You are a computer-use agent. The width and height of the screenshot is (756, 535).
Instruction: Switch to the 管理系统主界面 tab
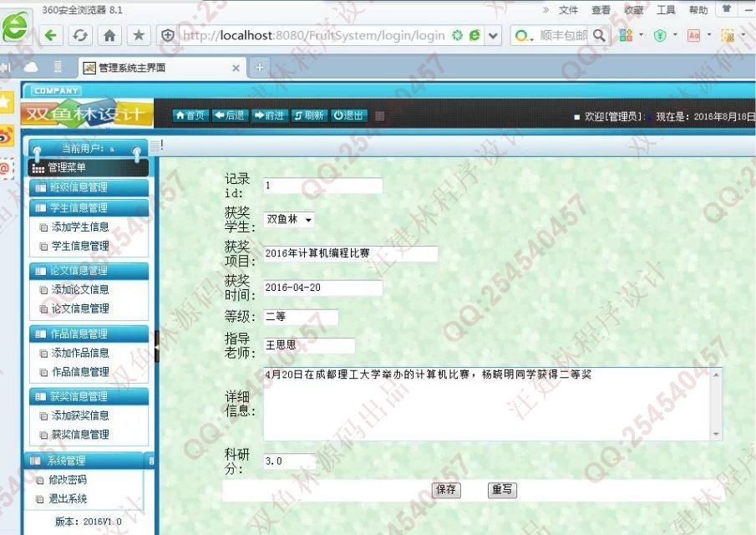pos(161,68)
